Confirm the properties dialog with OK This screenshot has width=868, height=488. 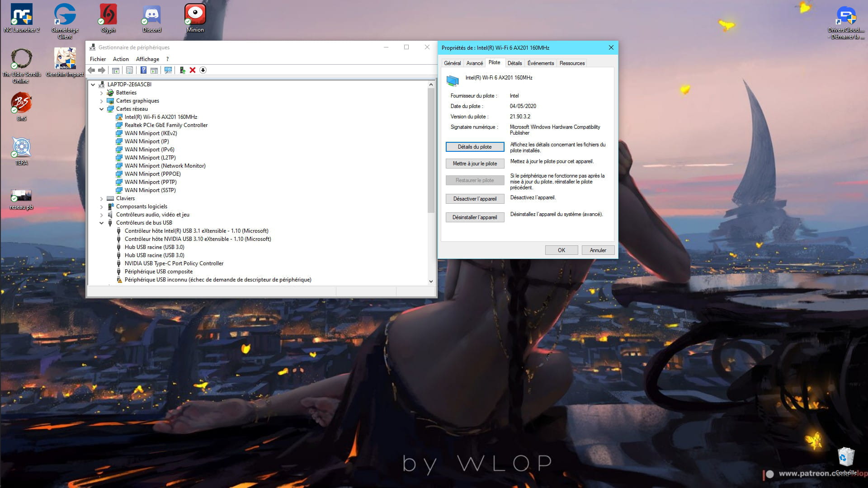561,250
